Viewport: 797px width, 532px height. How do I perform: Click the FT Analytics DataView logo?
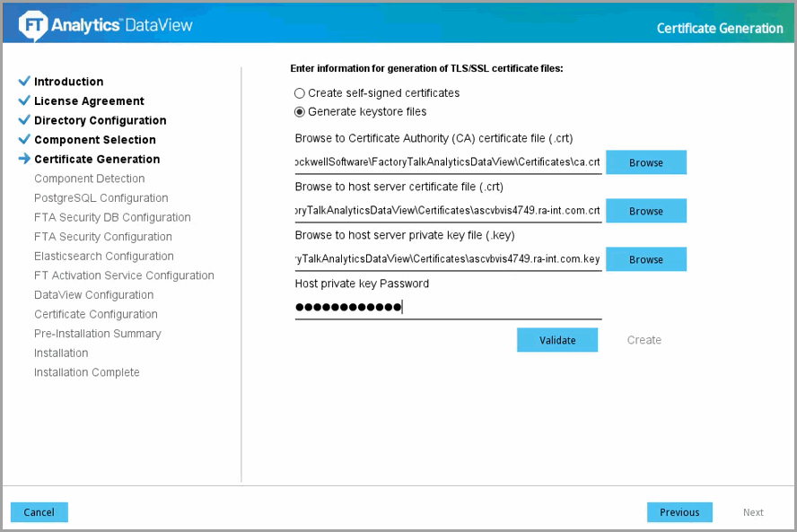pos(106,25)
